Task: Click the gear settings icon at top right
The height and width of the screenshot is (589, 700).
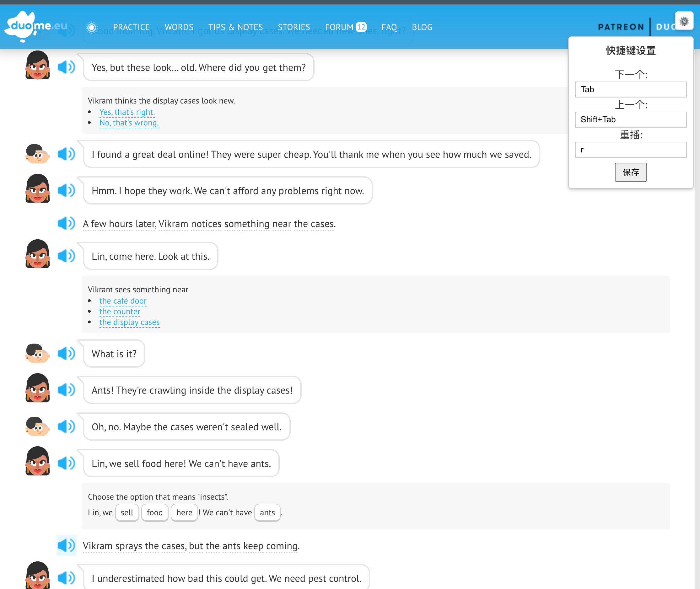Action: coord(684,21)
